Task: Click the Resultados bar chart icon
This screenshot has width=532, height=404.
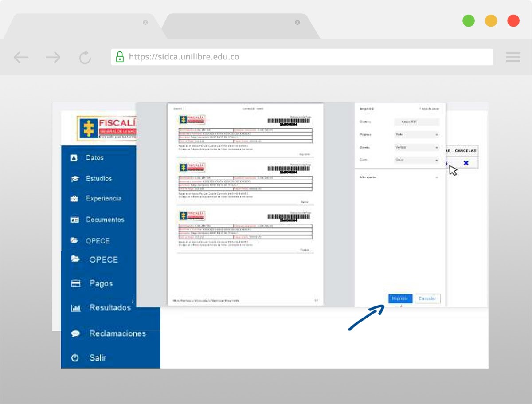Action: [x=76, y=308]
